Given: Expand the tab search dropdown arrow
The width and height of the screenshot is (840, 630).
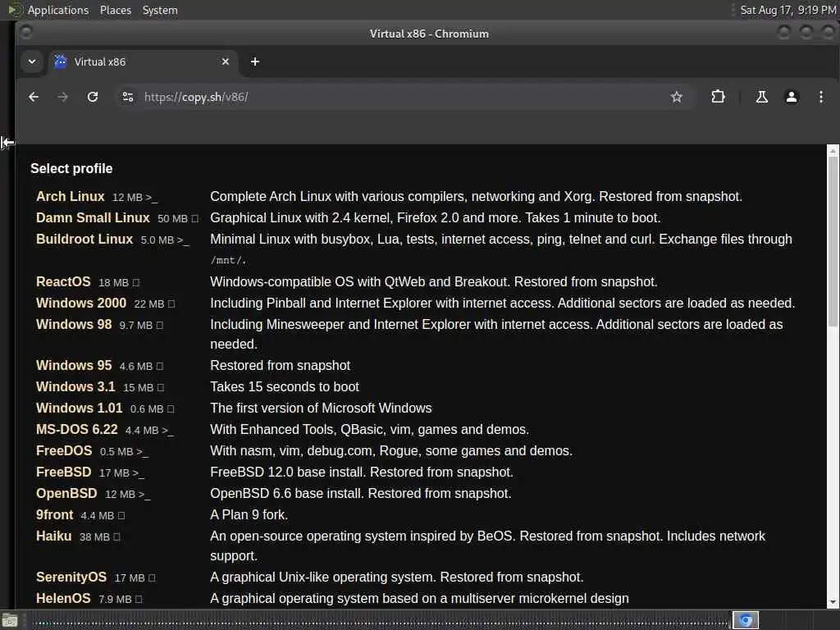Looking at the screenshot, I should point(32,62).
